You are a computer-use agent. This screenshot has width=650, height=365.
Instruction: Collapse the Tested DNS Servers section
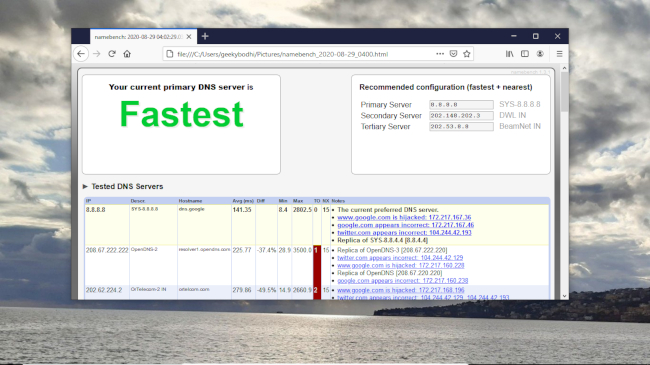pyautogui.click(x=85, y=187)
